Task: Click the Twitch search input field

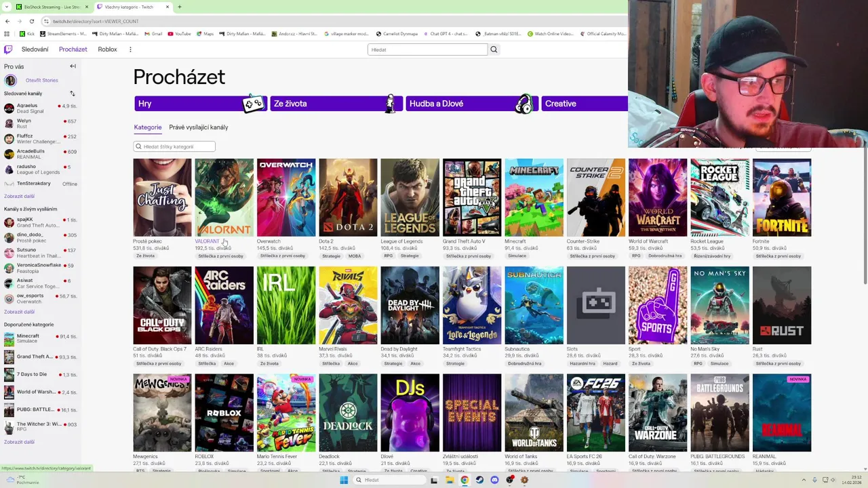Action: [427, 49]
